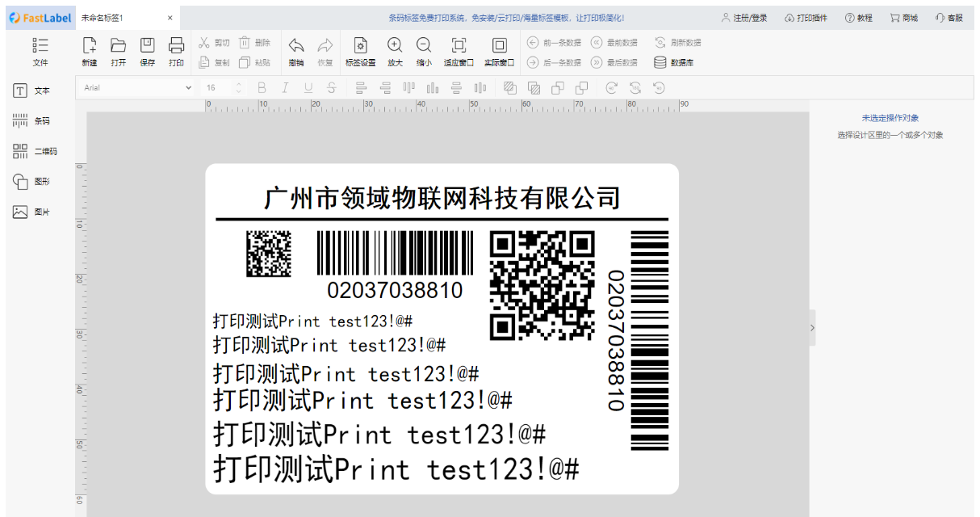Fit canvas to window with 适应窗口
The height and width of the screenshot is (517, 980).
tap(459, 52)
